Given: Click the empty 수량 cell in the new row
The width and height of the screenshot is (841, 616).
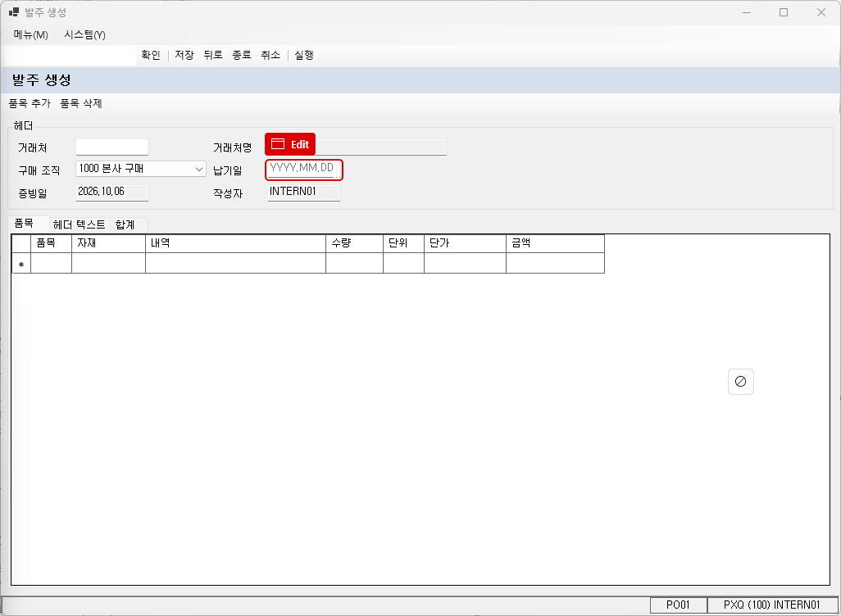Looking at the screenshot, I should click(x=355, y=263).
